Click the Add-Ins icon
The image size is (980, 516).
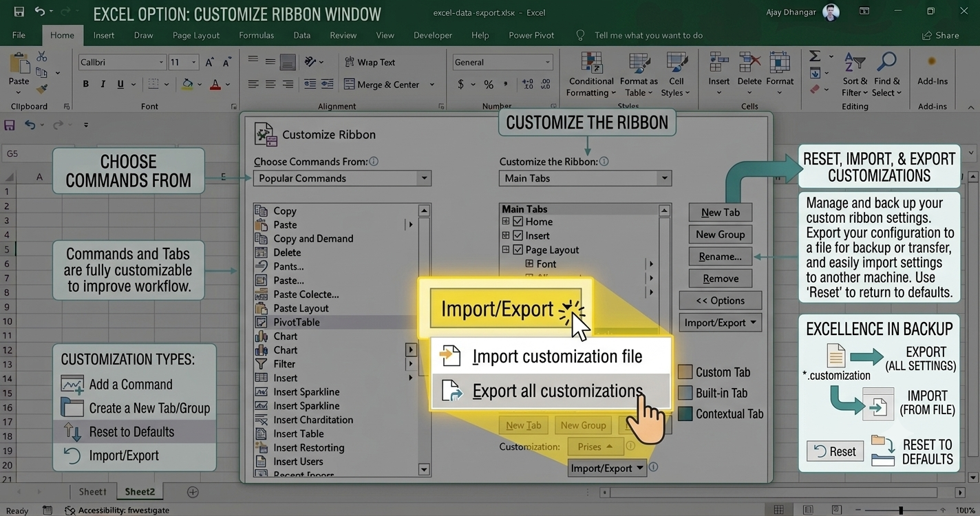pos(932,62)
